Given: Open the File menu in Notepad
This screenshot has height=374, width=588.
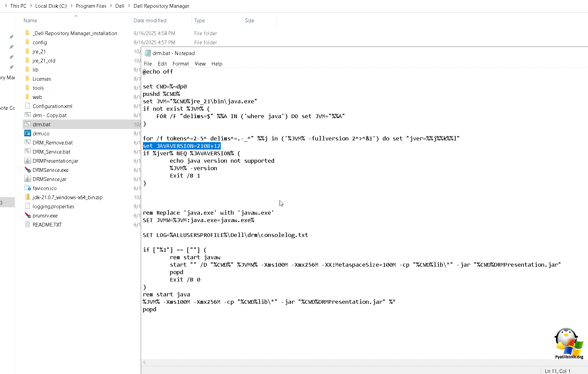Looking at the screenshot, I should [148, 64].
